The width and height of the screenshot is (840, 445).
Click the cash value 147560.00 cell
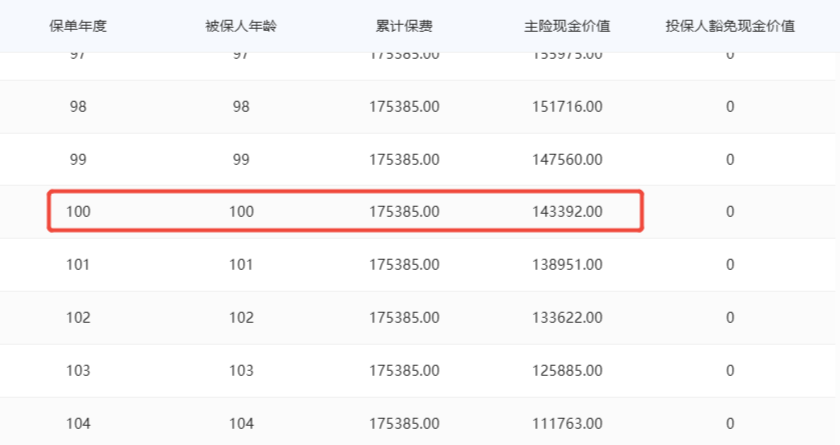tap(567, 160)
